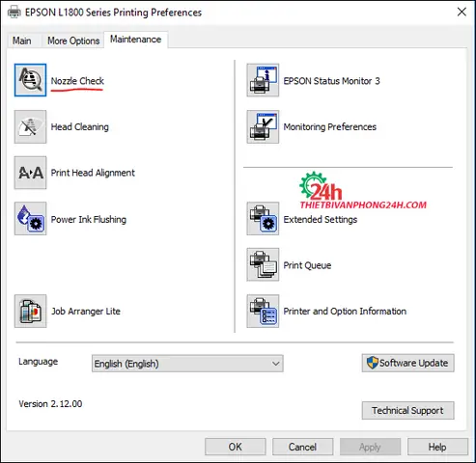This screenshot has height=463, width=476.
Task: Click the Head Cleaning text label
Action: pos(80,127)
